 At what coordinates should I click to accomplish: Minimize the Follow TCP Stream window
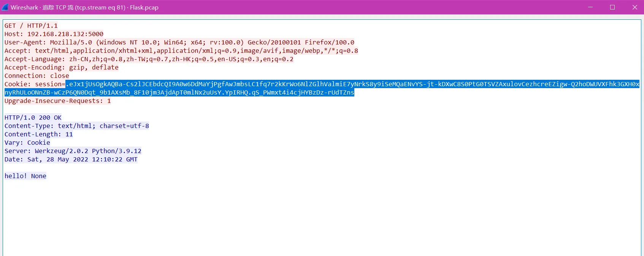tap(590, 7)
